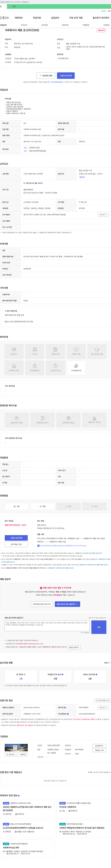Click the lower 고용24 입사지원 button
This screenshot has height=868, width=111.
click(16, 538)
